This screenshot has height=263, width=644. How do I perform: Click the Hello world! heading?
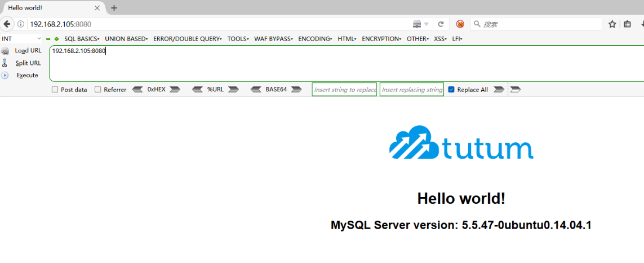coord(461,199)
